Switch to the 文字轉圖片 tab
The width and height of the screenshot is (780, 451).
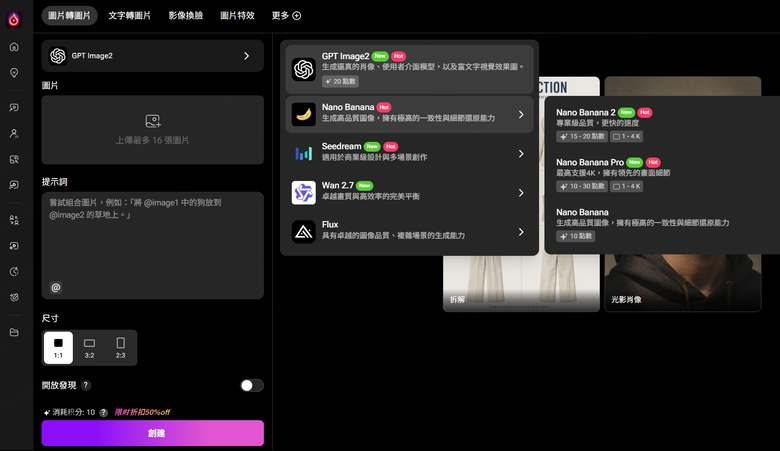click(129, 15)
